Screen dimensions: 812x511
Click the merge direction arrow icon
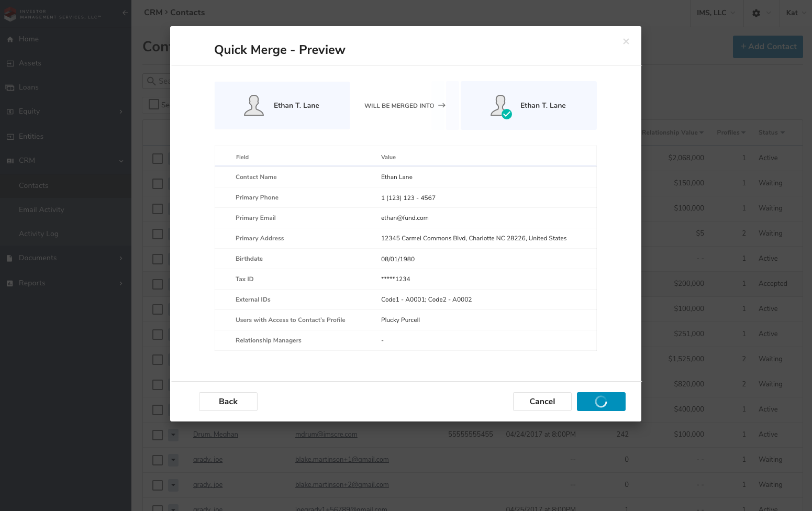[442, 105]
